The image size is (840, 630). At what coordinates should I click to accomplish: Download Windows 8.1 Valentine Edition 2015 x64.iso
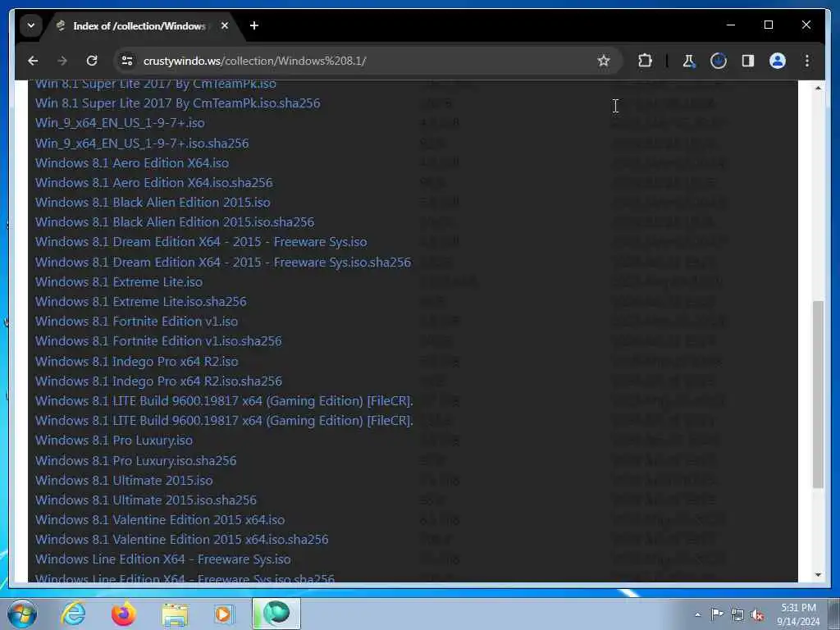160,519
